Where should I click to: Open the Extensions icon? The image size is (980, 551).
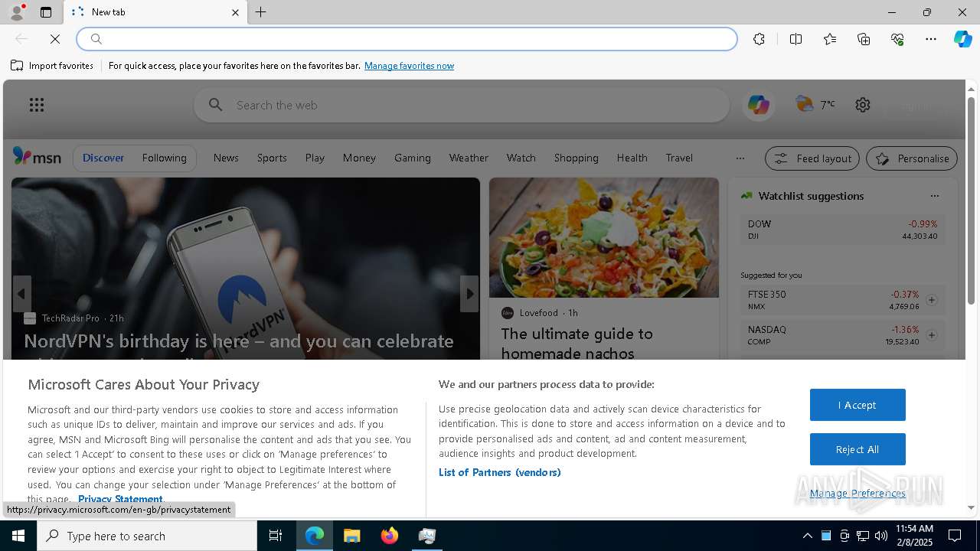pos(759,39)
